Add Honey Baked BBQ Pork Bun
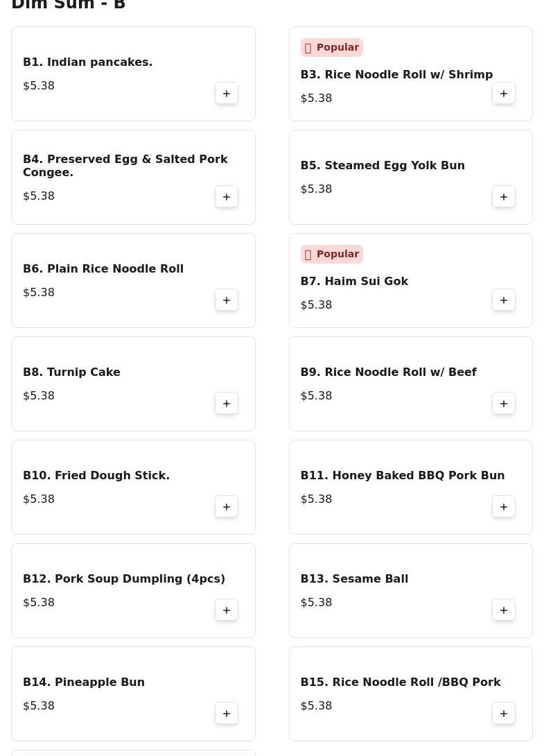This screenshot has width=544, height=756. coord(504,507)
